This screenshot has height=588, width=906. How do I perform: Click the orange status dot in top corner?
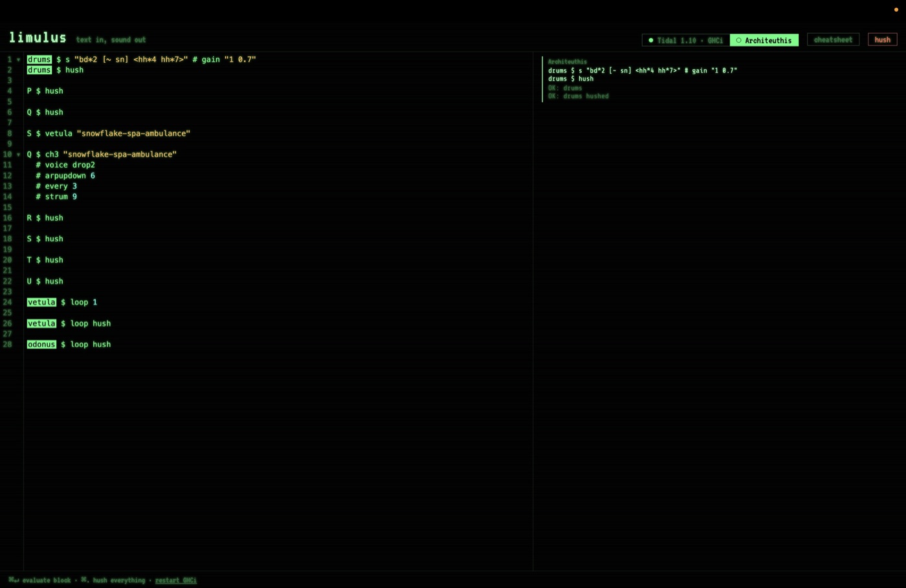pyautogui.click(x=896, y=10)
